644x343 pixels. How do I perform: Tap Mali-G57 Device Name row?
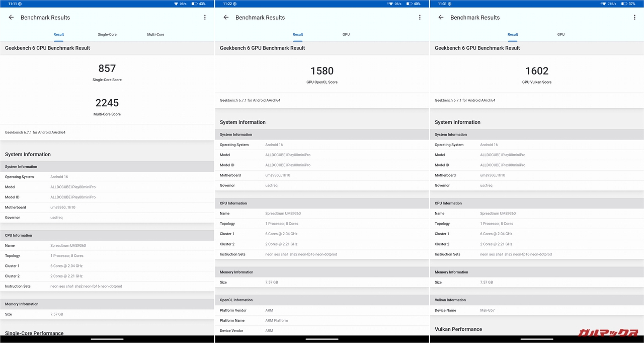537,310
